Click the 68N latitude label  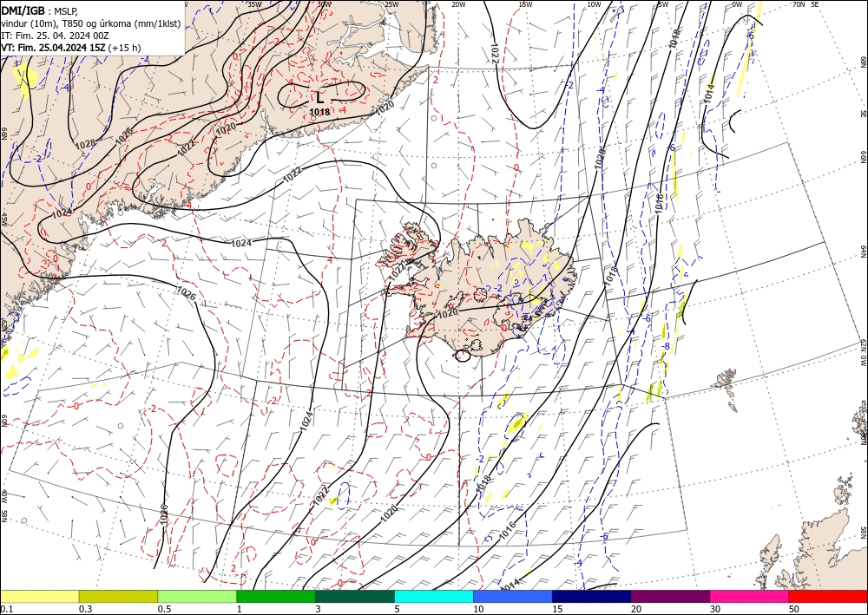pos(863,62)
